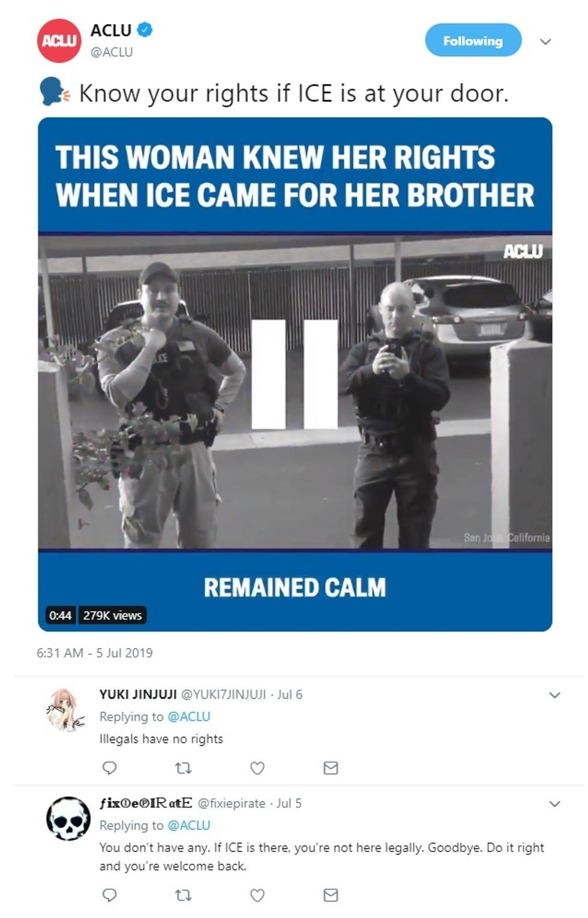Viewport: 588px width, 918px height.
Task: Open the ACLU tweet options chevron
Action: tap(545, 41)
